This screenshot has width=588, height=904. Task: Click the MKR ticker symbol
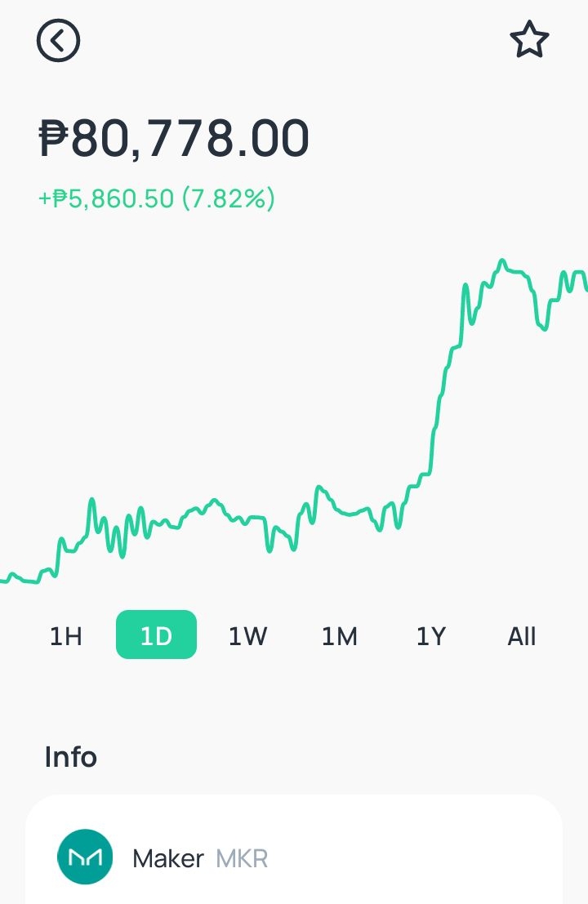click(x=242, y=858)
